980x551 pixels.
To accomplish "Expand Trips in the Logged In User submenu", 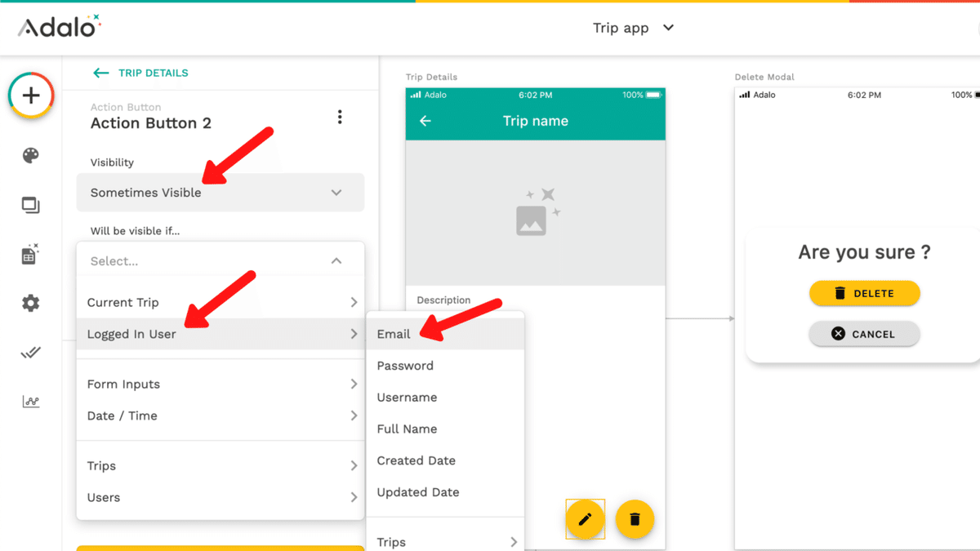I will (445, 542).
